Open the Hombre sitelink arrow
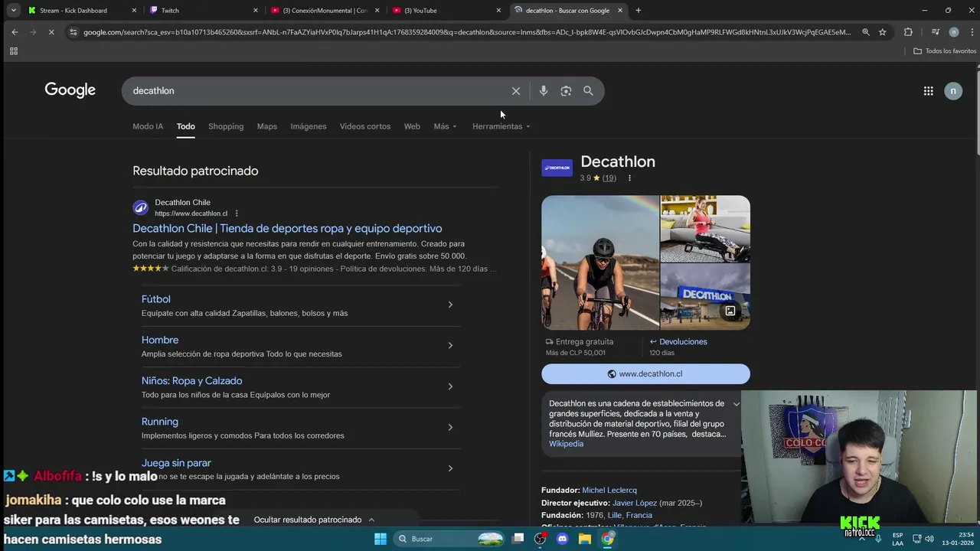This screenshot has width=980, height=551. 450,345
